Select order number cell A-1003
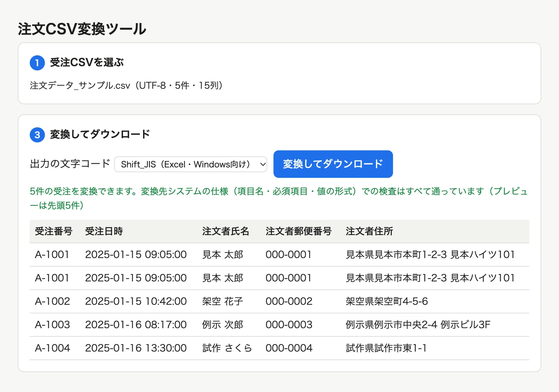Screen dimensions: 559x392 point(52,325)
